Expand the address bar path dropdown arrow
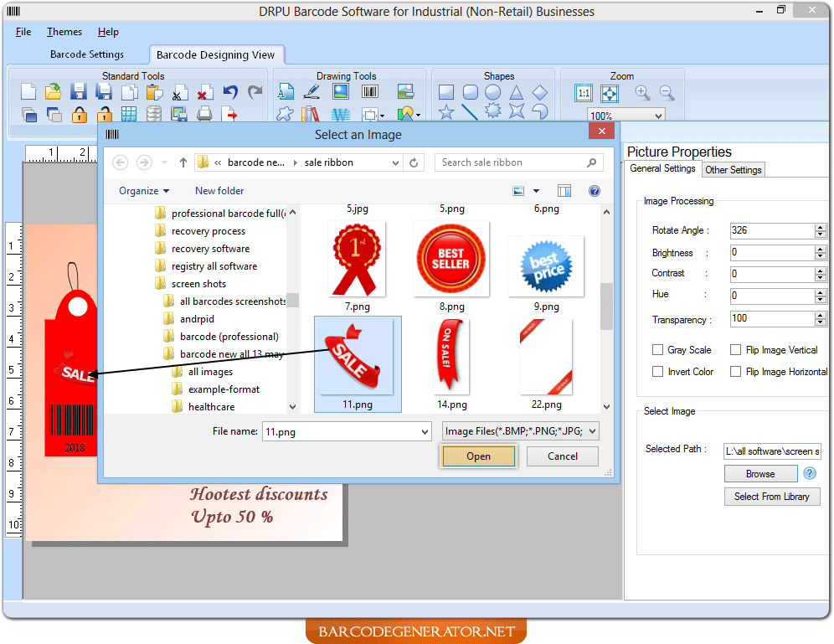 coord(395,162)
